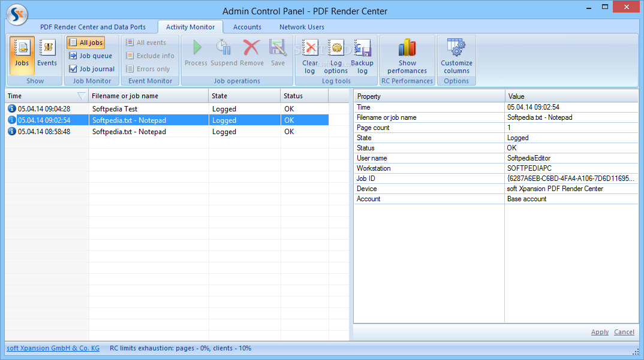Viewport: 644px width, 360px height.
Task: Switch to the Events view
Action: (47, 56)
